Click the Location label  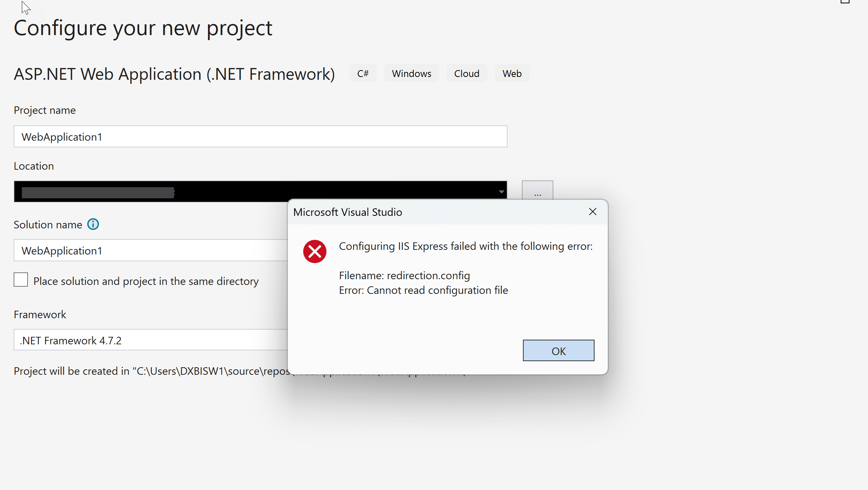(34, 166)
